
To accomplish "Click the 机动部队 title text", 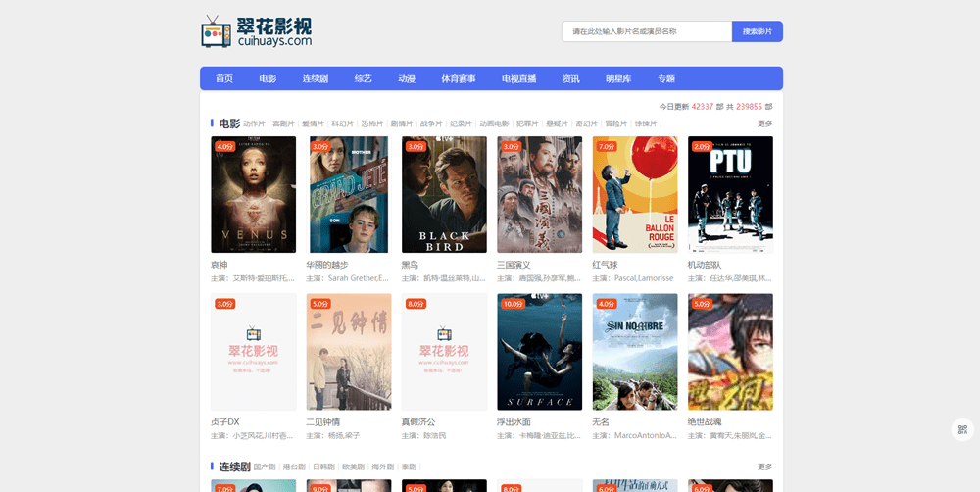I will point(705,265).
